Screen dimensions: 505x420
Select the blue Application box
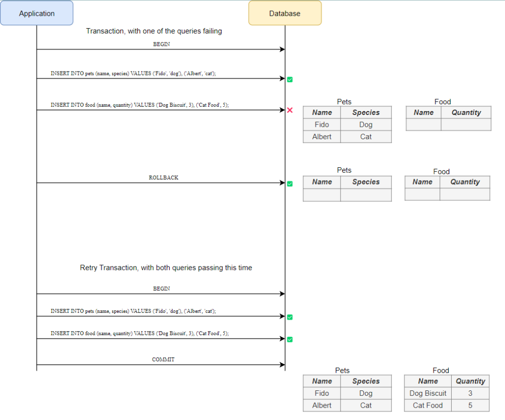point(36,13)
